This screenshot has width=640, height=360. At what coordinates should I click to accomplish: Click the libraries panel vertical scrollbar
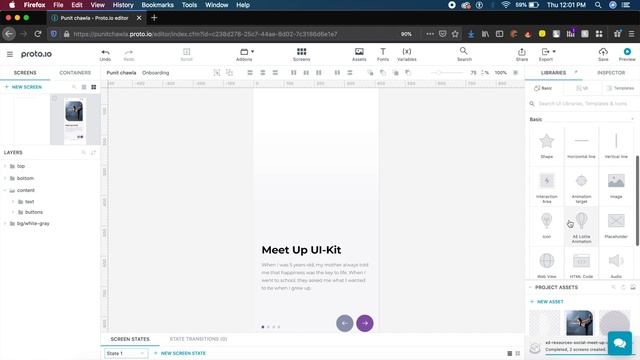pyautogui.click(x=637, y=200)
